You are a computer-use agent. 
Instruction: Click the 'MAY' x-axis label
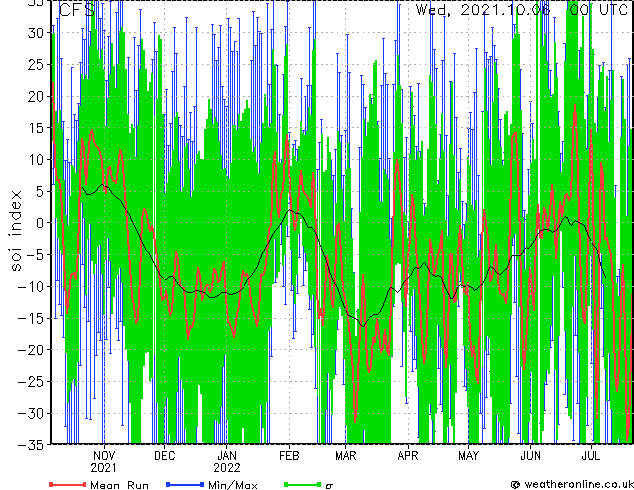[469, 456]
